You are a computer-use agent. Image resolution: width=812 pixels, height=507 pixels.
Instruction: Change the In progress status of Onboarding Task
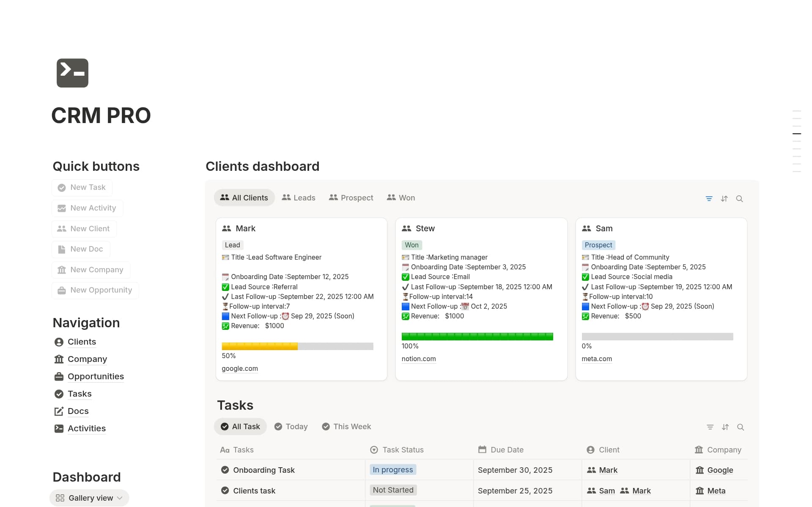pyautogui.click(x=392, y=469)
